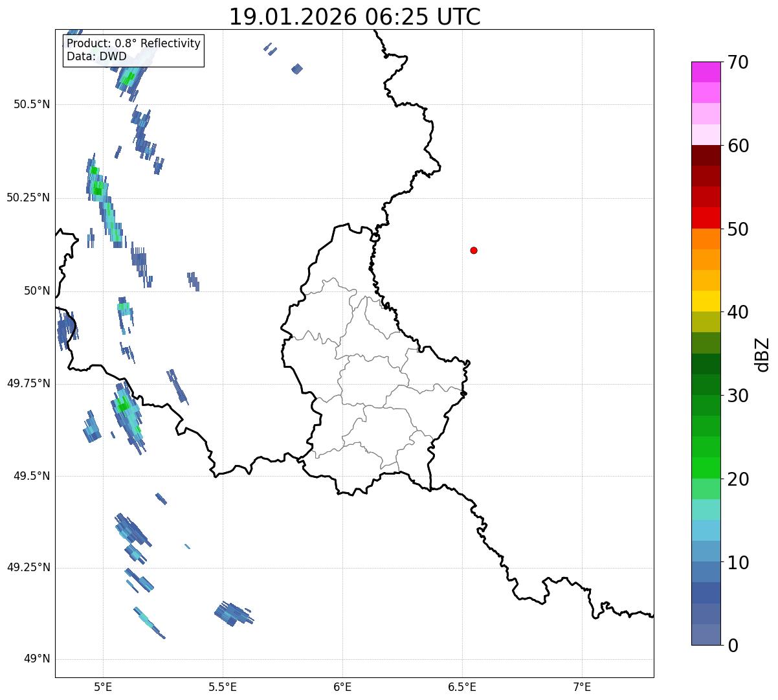Click the latitude label 50°N

tap(37, 291)
